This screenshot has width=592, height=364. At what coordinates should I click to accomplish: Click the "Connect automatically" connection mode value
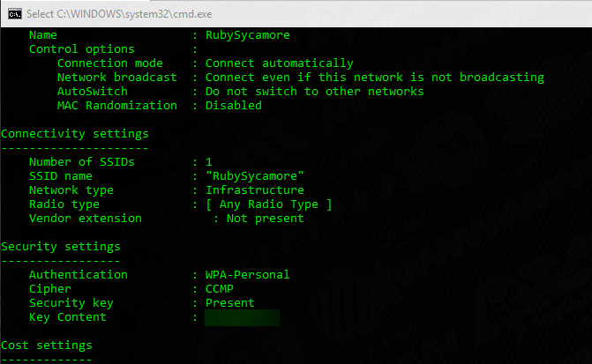coord(279,63)
